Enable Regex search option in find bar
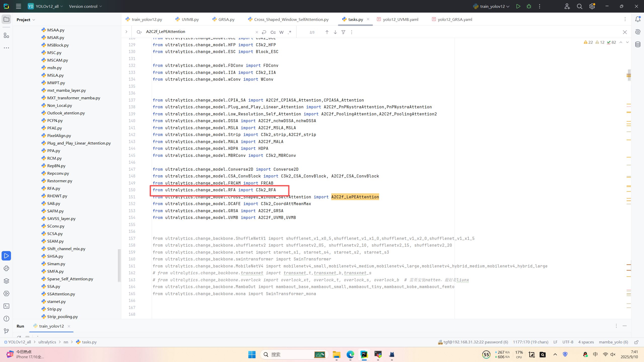This screenshot has width=644, height=362. (290, 32)
